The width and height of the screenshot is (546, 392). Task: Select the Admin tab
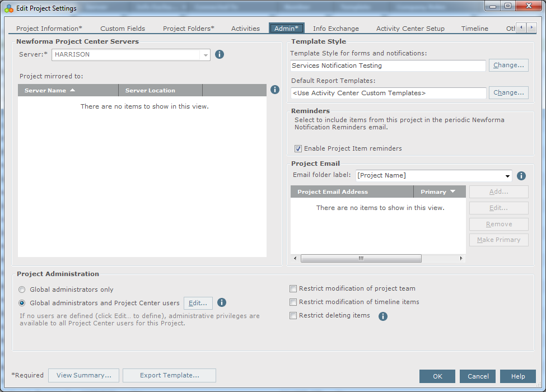286,29
